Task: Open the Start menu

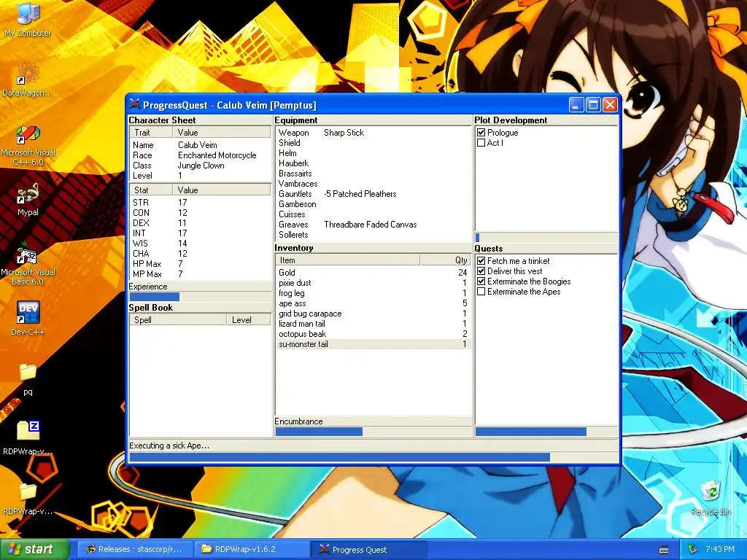Action: pos(34,550)
